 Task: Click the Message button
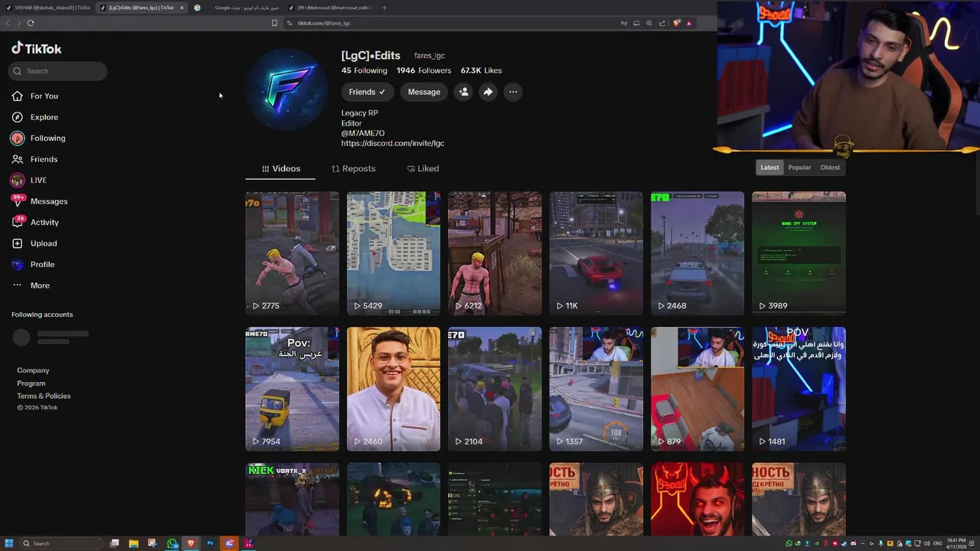(x=423, y=92)
